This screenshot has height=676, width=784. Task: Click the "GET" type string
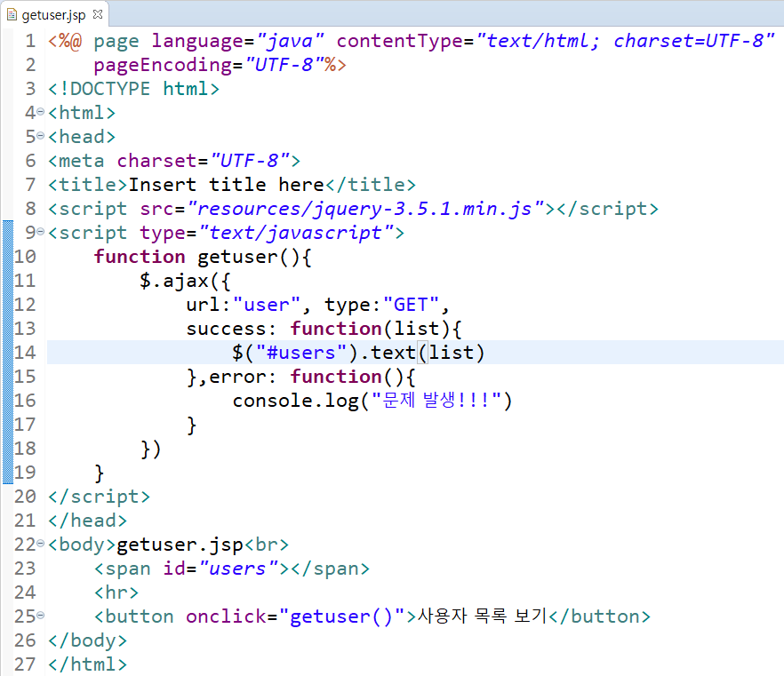(x=411, y=305)
